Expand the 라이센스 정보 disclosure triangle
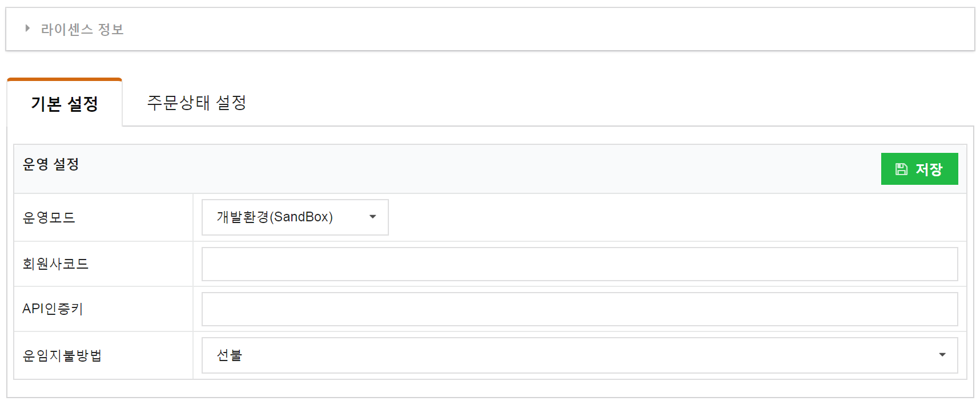The height and width of the screenshot is (401, 980). click(x=27, y=29)
